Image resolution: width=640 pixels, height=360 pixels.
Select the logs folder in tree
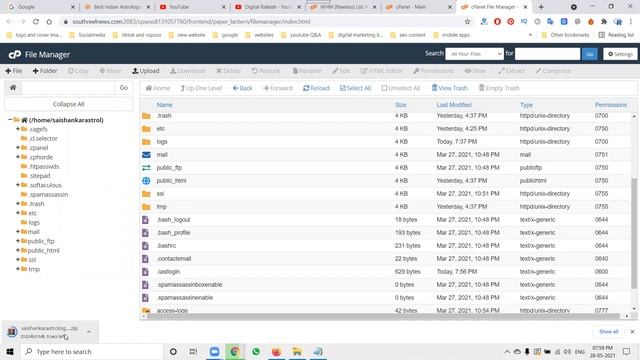click(x=34, y=222)
